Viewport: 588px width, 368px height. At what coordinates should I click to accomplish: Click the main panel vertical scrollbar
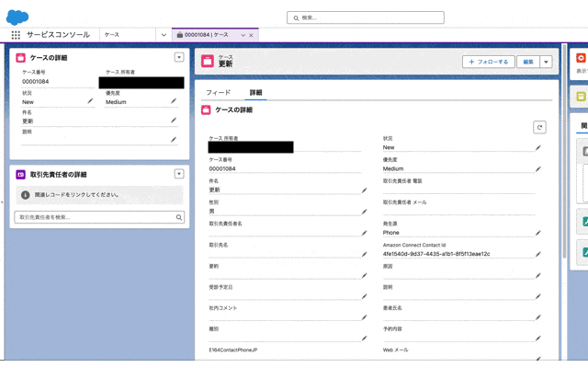click(564, 151)
